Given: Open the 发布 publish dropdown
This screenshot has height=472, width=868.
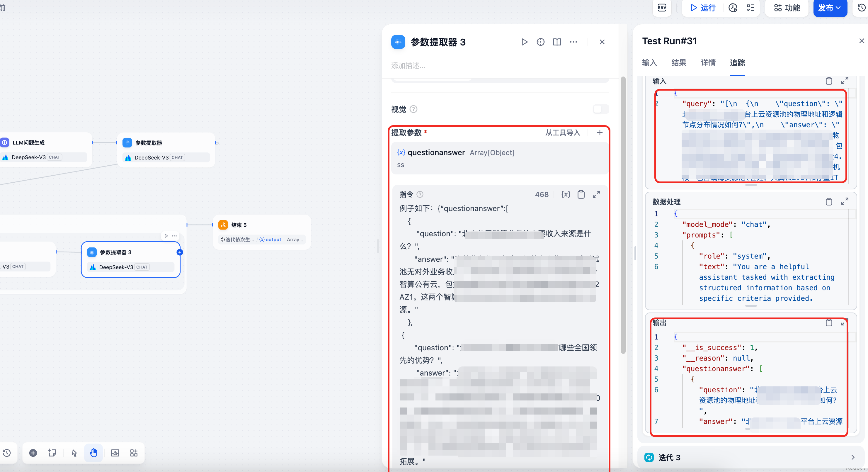Looking at the screenshot, I should (x=830, y=8).
